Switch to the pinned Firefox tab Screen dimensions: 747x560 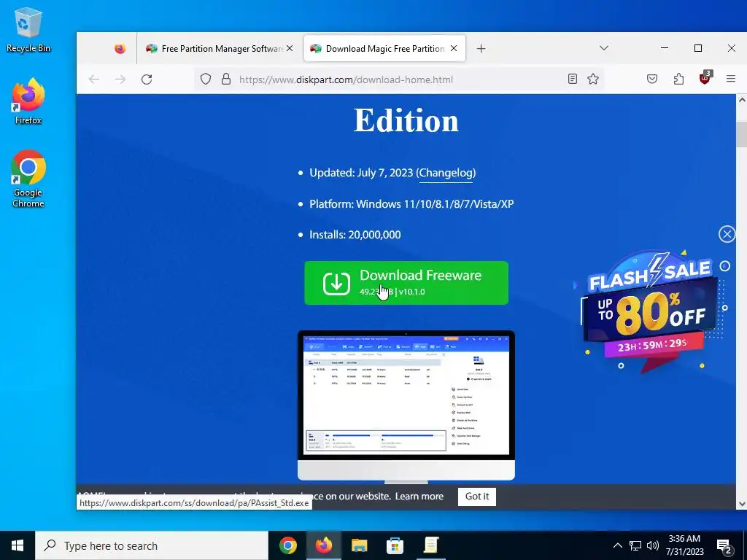pyautogui.click(x=120, y=49)
